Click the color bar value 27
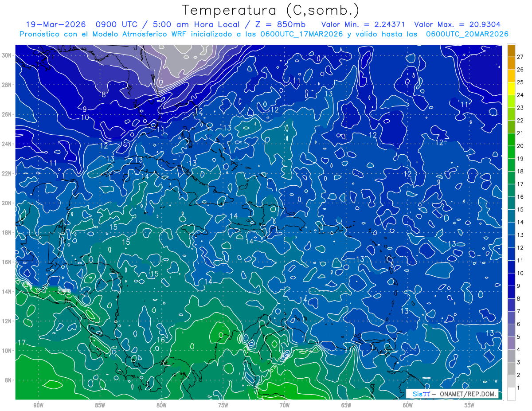This screenshot has width=532, height=411. [520, 57]
